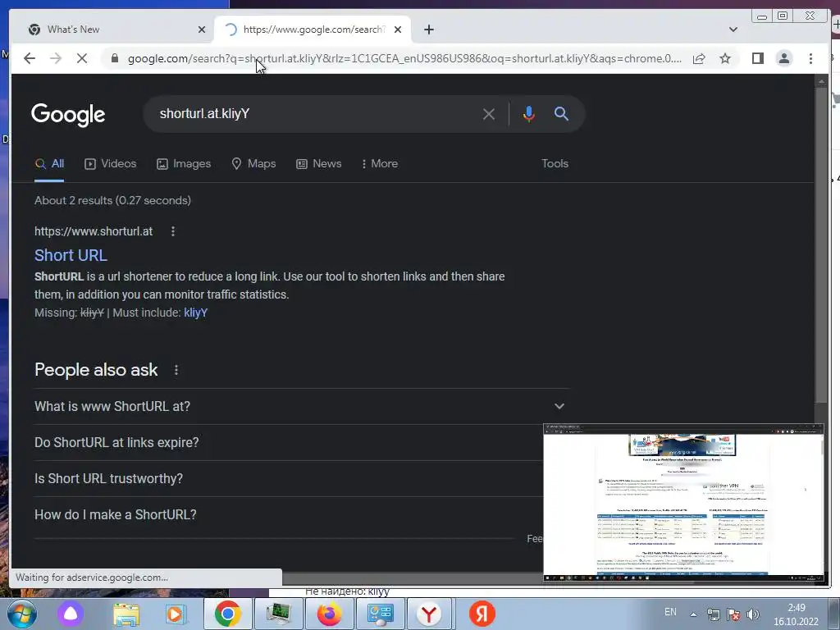
Task: Click the Must include kliyY link
Action: (x=195, y=313)
